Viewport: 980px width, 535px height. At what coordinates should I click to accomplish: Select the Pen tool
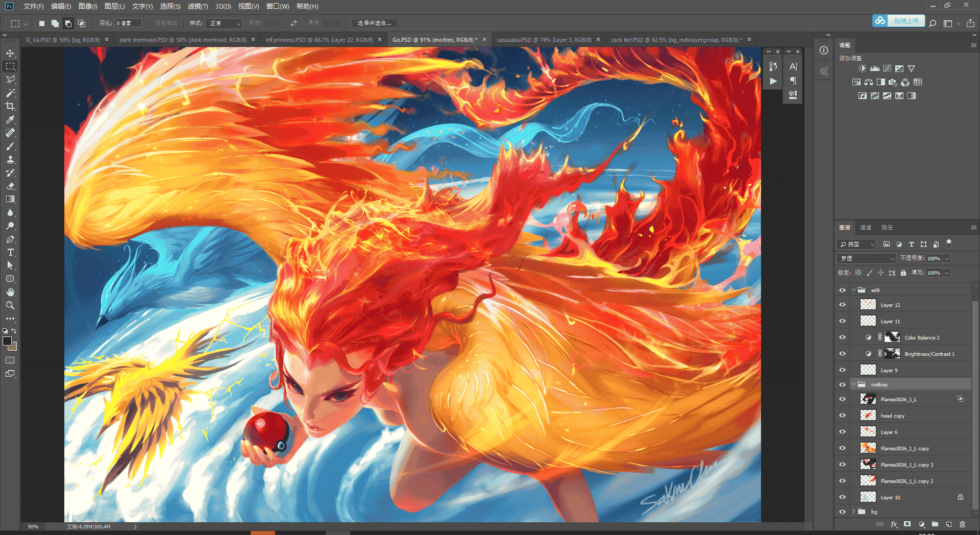click(x=10, y=239)
